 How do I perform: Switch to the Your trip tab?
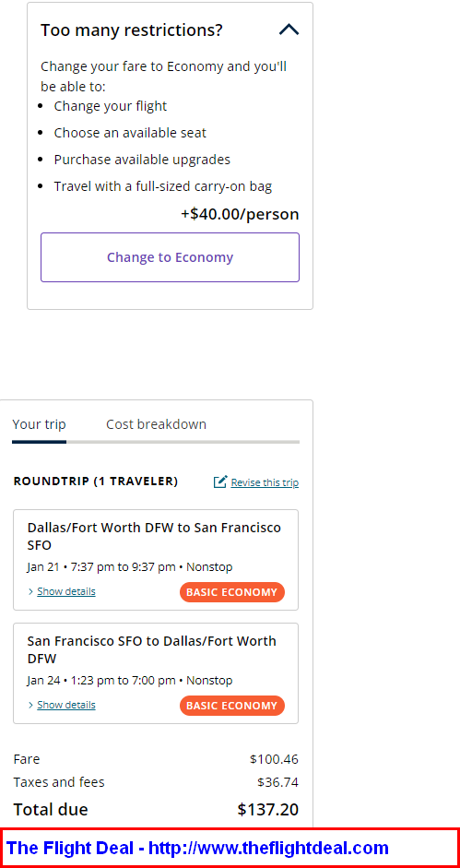(x=39, y=424)
